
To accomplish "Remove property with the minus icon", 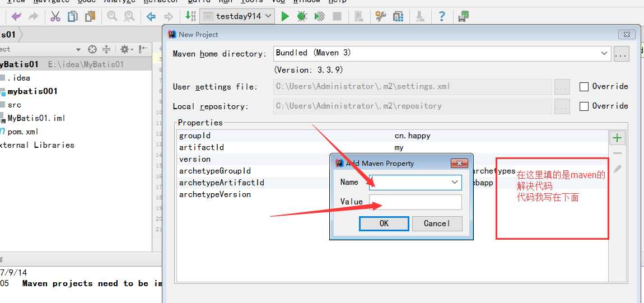I will (x=617, y=153).
